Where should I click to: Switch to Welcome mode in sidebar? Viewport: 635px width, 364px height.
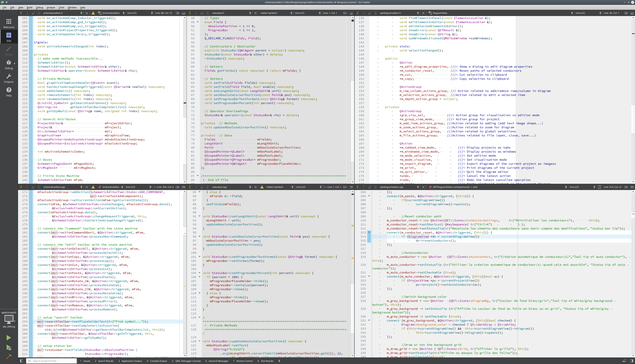click(9, 23)
